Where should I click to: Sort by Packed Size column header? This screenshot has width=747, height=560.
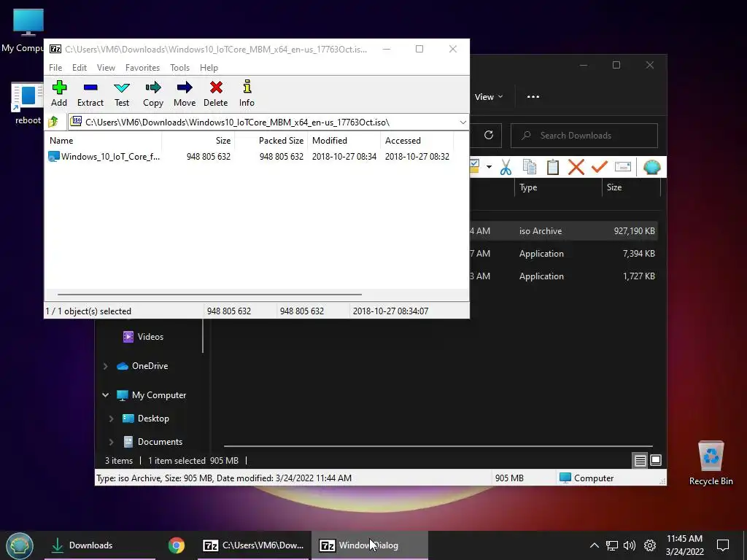[x=271, y=141]
